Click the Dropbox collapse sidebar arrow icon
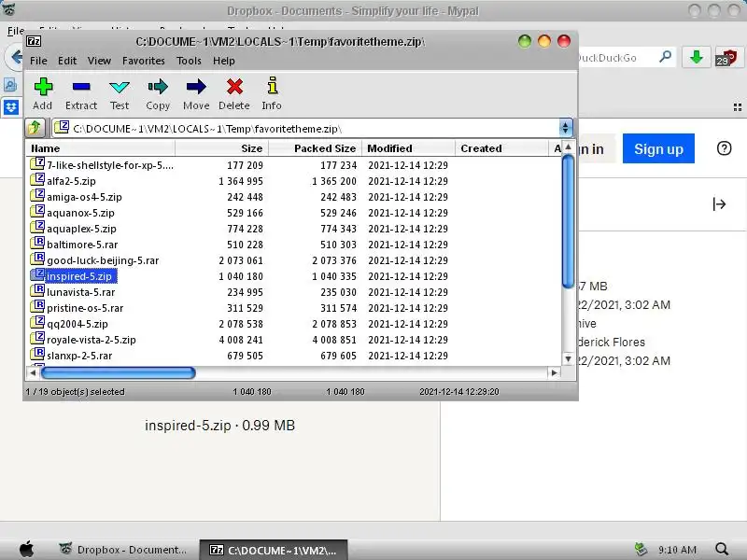This screenshot has width=747, height=560. pyautogui.click(x=719, y=204)
